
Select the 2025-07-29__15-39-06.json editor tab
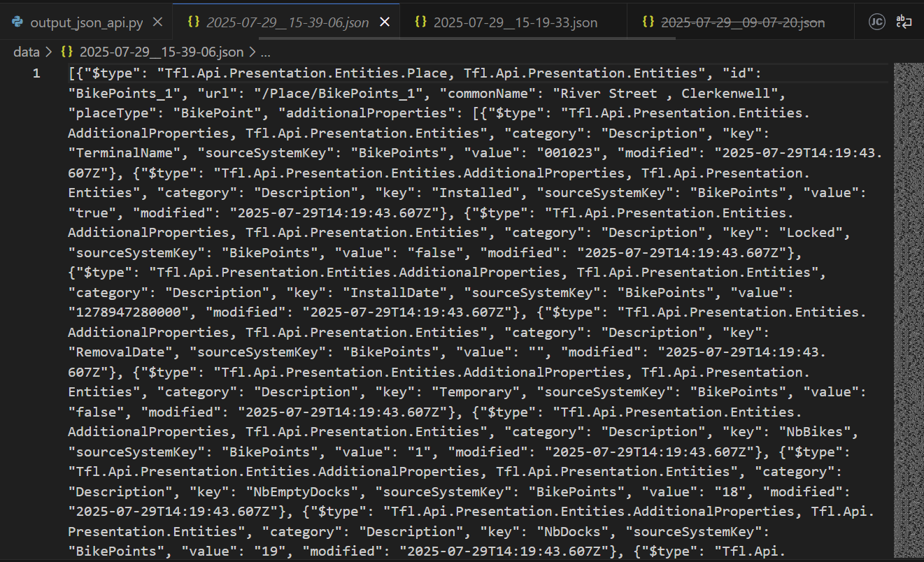(x=287, y=22)
